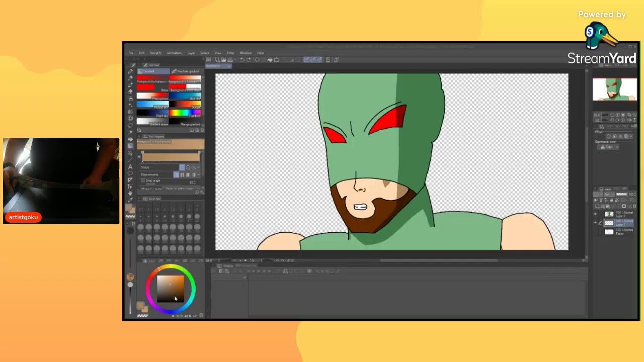The image size is (644, 362).
Task: Click the Redo arrow icon
Action: coord(249,60)
